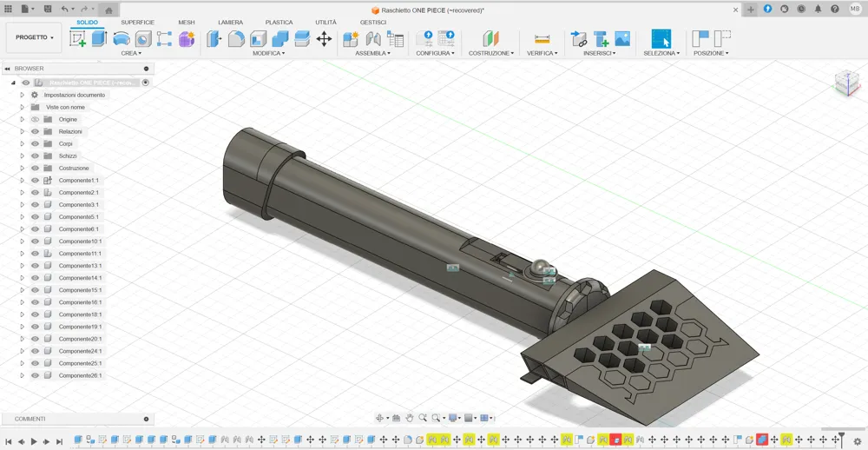Open the PROGETTO workspace dropdown
Image resolution: width=868 pixels, height=450 pixels.
coord(35,37)
